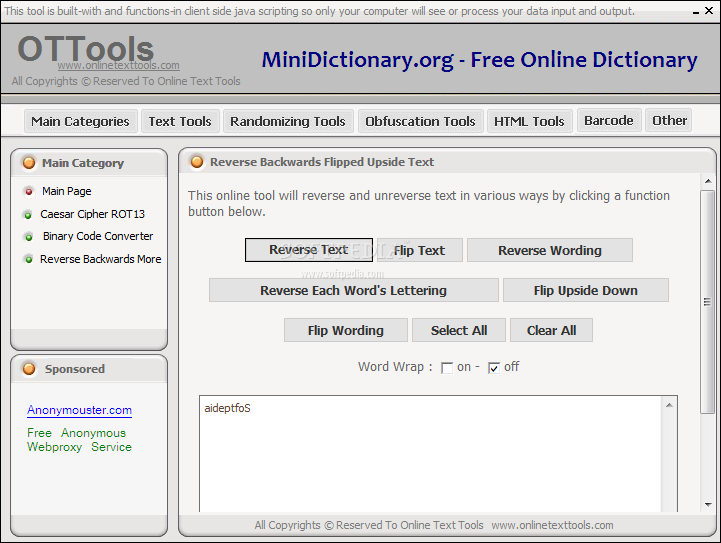721x543 pixels.
Task: Click orange circle icon in Main Category header
Action: pyautogui.click(x=29, y=163)
